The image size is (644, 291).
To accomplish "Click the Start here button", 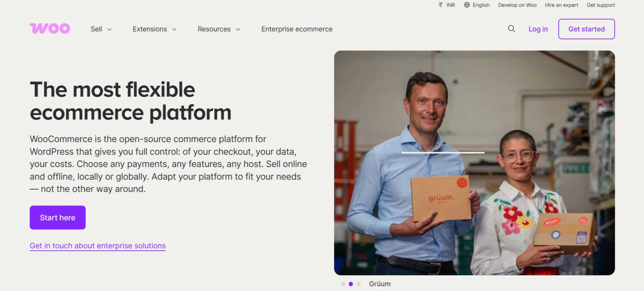I will click(x=57, y=217).
